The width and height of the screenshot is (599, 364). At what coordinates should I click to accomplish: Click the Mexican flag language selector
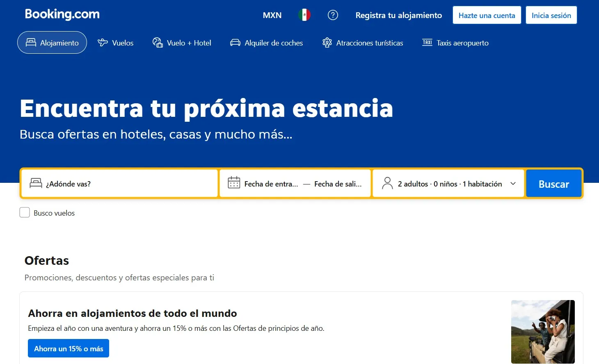coord(304,14)
